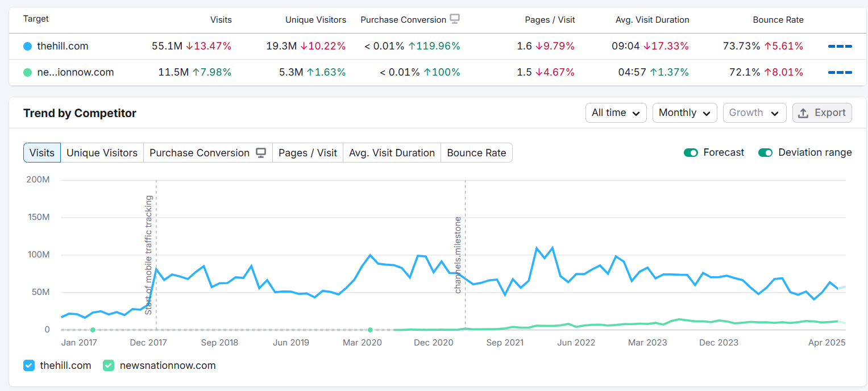Click thehill.com dashed line style icon

840,46
